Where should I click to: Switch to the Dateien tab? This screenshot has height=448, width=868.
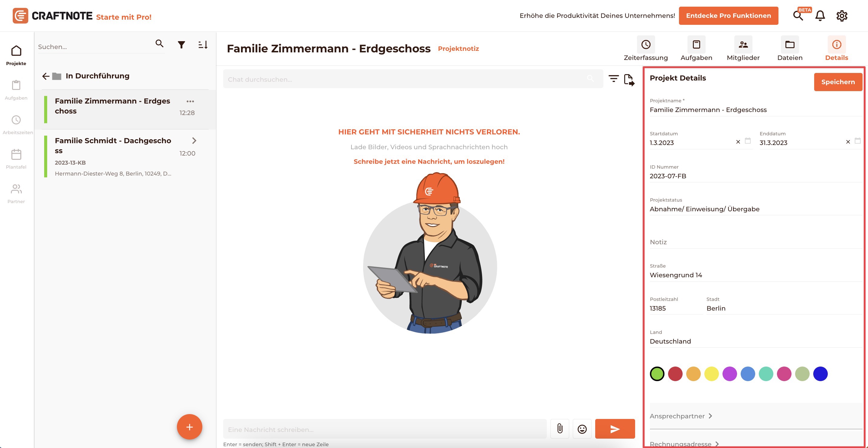coord(790,49)
